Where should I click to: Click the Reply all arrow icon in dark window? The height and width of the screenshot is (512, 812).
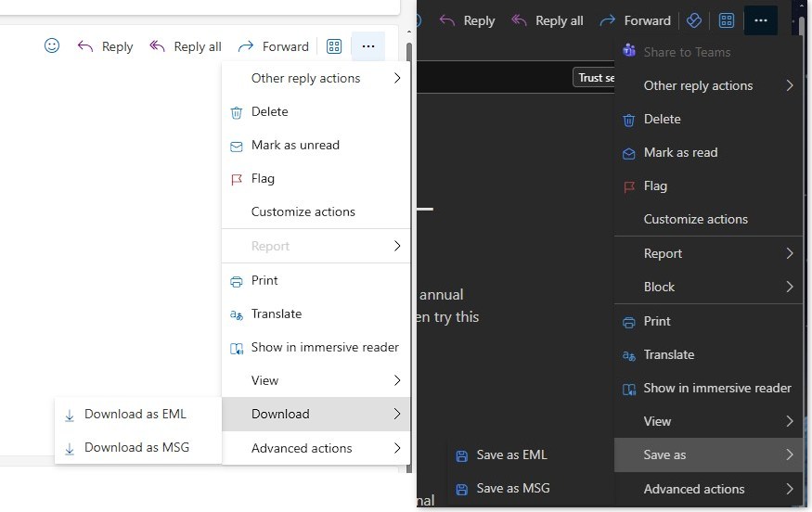pos(519,20)
